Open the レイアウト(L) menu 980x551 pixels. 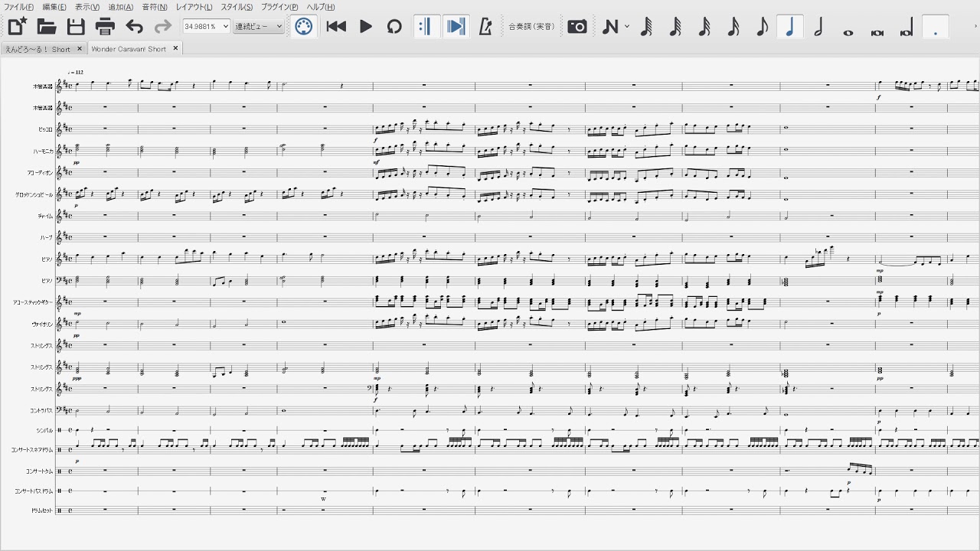(x=194, y=7)
